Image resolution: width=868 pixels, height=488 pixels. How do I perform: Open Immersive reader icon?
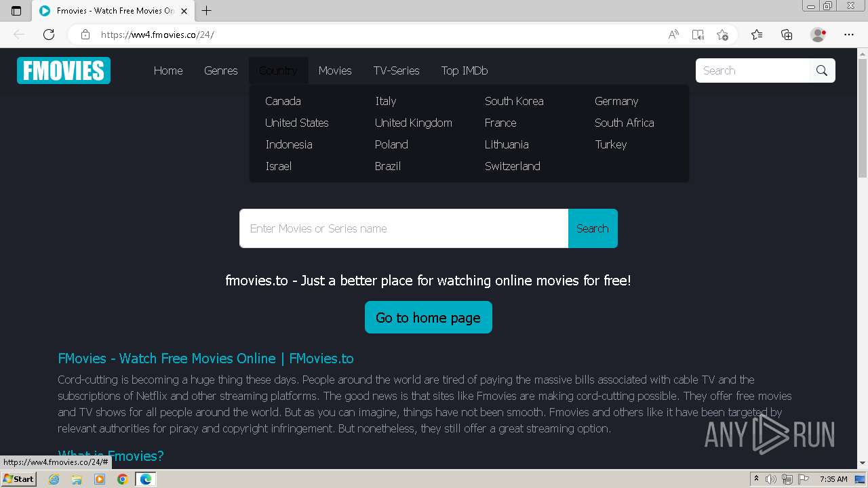[x=698, y=35]
